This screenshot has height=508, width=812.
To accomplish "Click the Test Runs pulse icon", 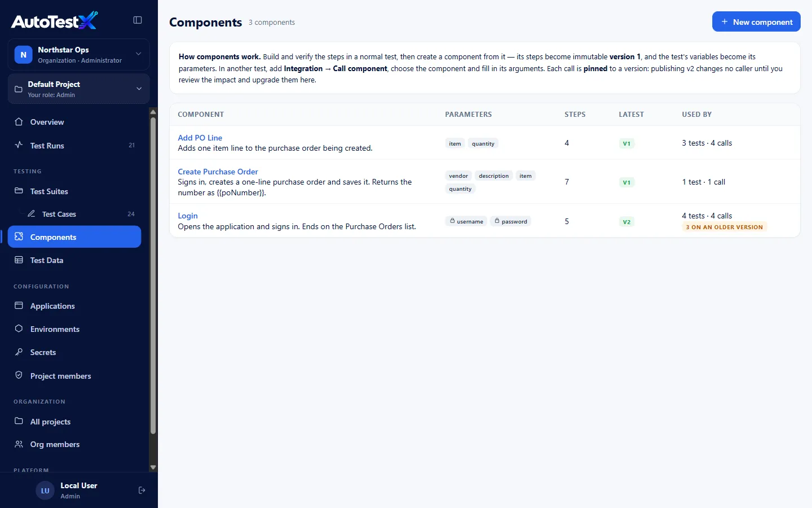I will (x=19, y=145).
